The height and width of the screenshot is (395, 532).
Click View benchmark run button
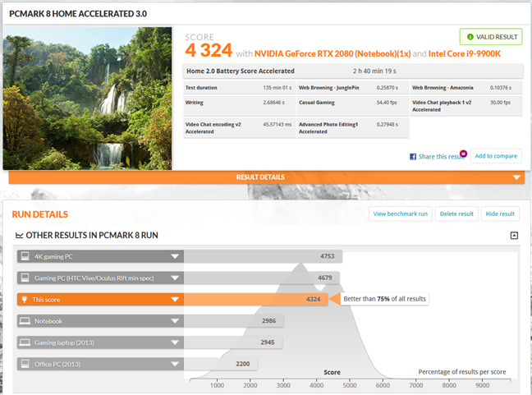[x=401, y=214]
